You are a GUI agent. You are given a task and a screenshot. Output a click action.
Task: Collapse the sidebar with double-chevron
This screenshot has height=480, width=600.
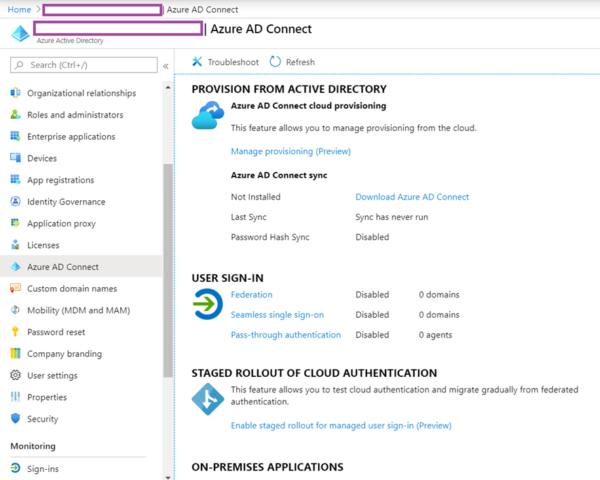pos(166,66)
